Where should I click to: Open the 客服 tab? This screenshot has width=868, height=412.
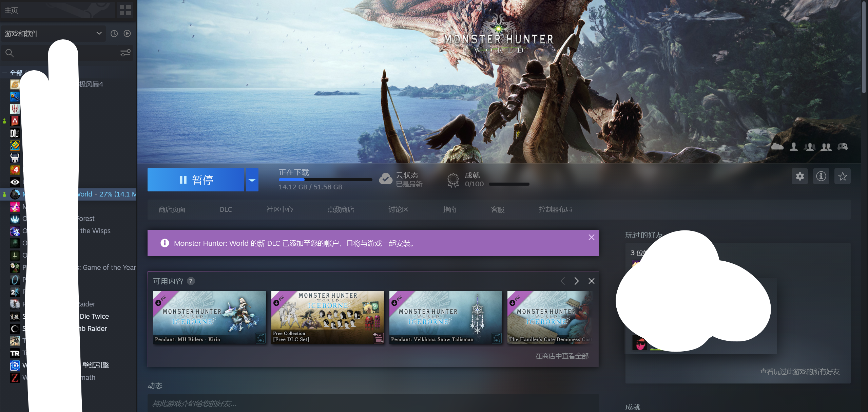pos(498,209)
